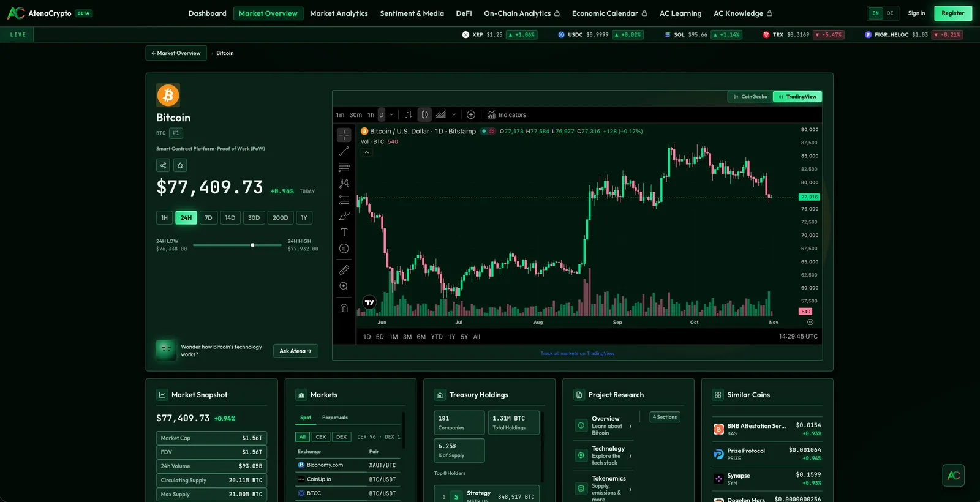980x502 pixels.
Task: Switch Markets panel to Spot tab
Action: pos(306,418)
